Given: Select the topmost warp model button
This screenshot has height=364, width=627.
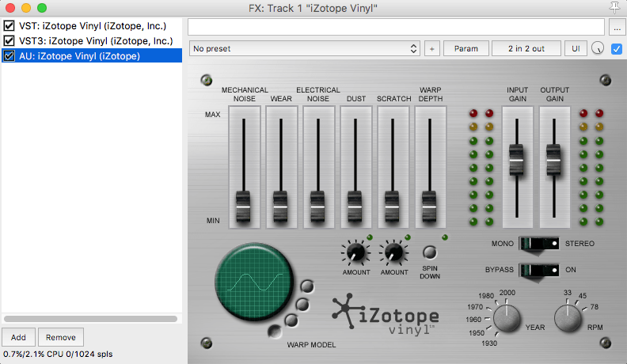Looking at the screenshot, I should pyautogui.click(x=307, y=286).
